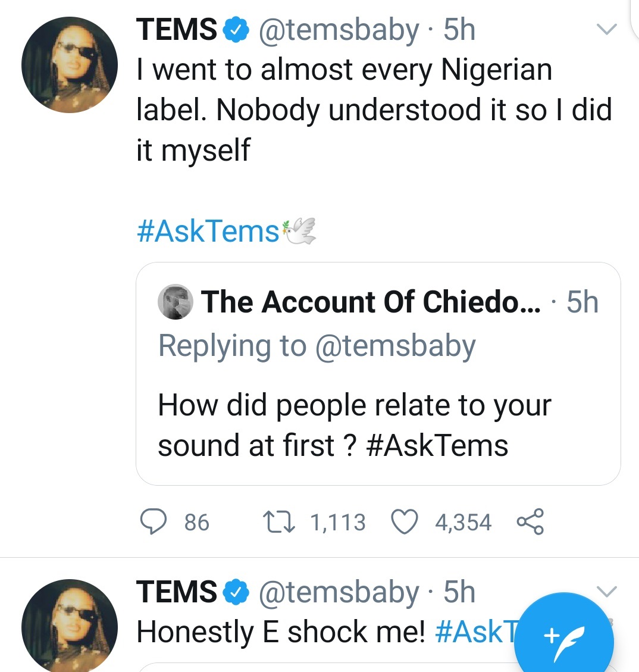Viewport: 639px width, 672px height.
Task: Like the tweet with the heart icon
Action: 404,522
